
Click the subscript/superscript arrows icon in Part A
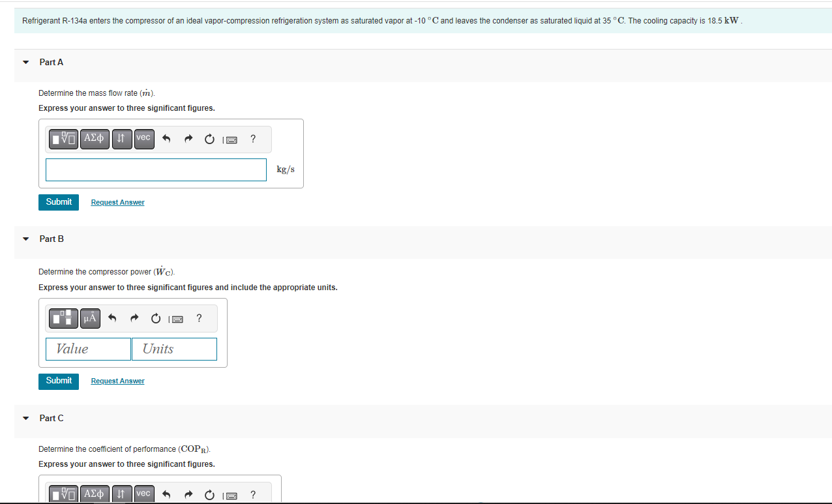pyautogui.click(x=122, y=139)
